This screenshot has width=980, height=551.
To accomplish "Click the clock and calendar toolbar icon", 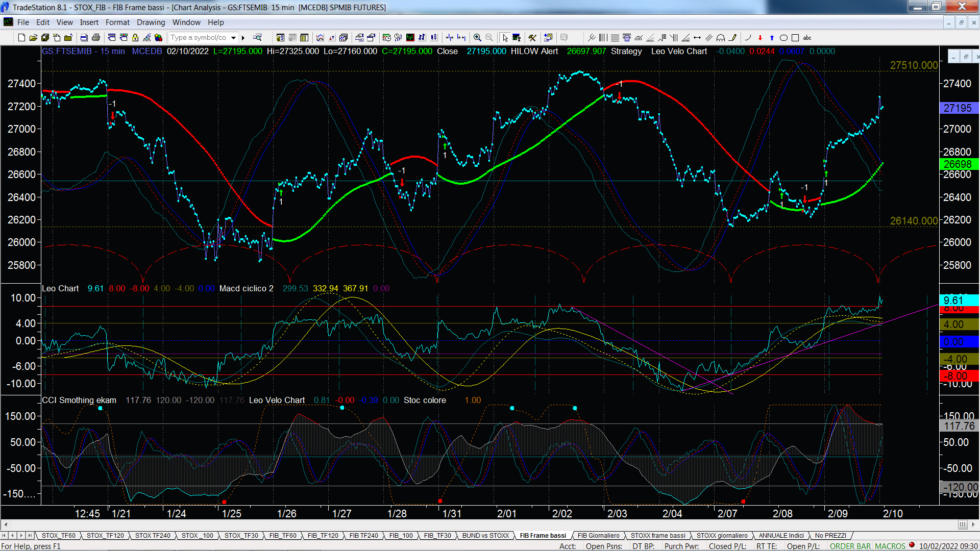I will point(387,38).
